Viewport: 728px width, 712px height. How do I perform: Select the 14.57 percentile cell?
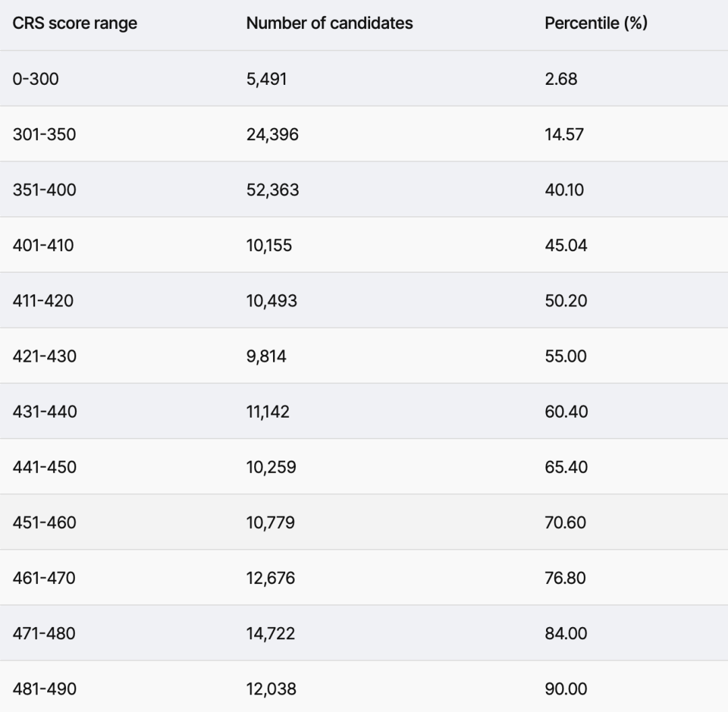point(564,134)
